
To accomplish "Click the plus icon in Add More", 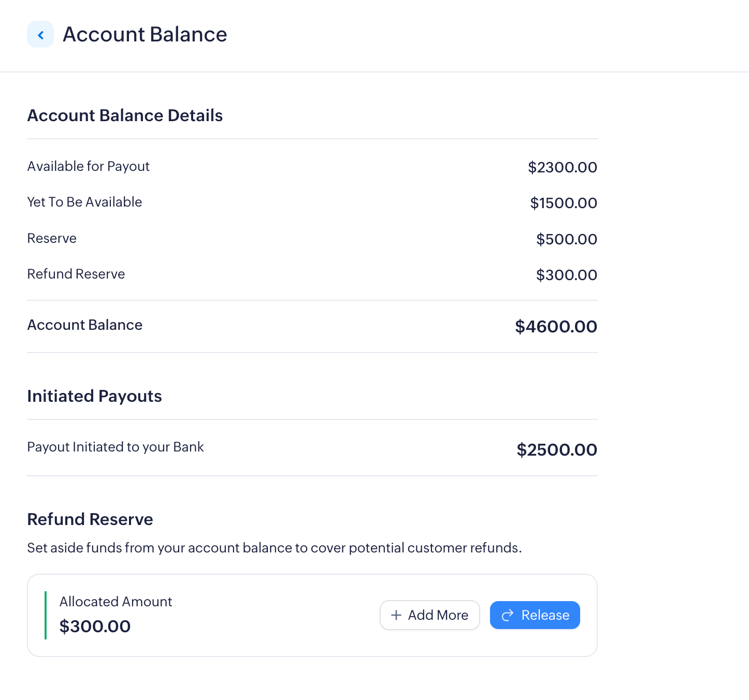I will pos(396,615).
